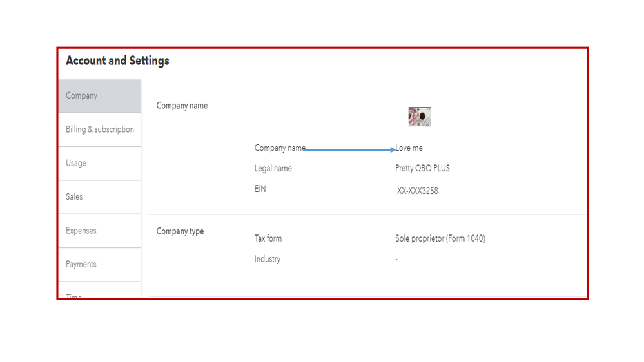Image resolution: width=644 pixels, height=362 pixels.
Task: Click the 'Account and Settings' page title
Action: [117, 61]
